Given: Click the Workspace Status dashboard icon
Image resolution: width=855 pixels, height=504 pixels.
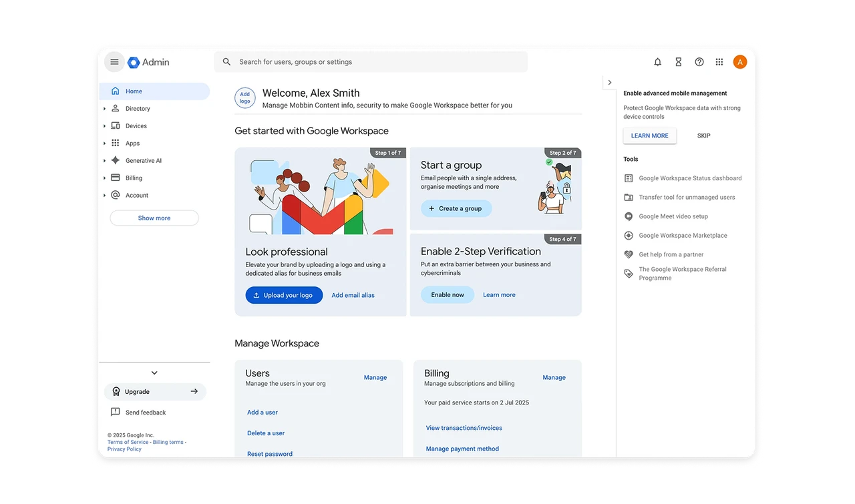Looking at the screenshot, I should 629,178.
